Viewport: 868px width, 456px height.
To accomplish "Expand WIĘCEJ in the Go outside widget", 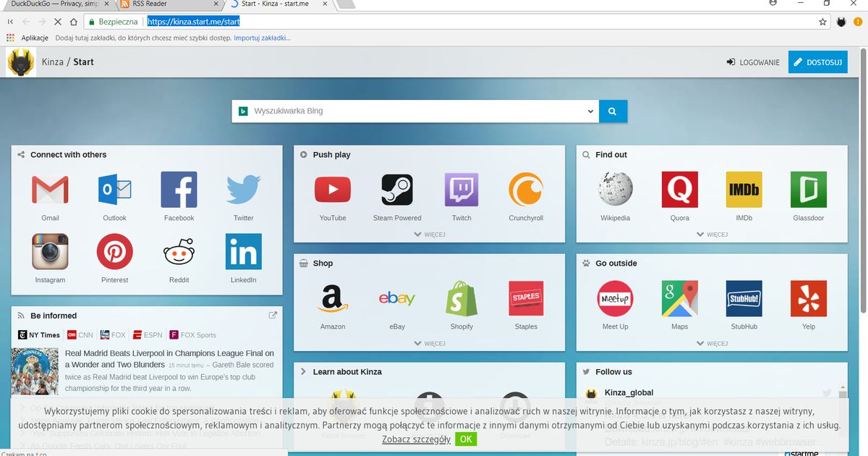I will pos(712,343).
